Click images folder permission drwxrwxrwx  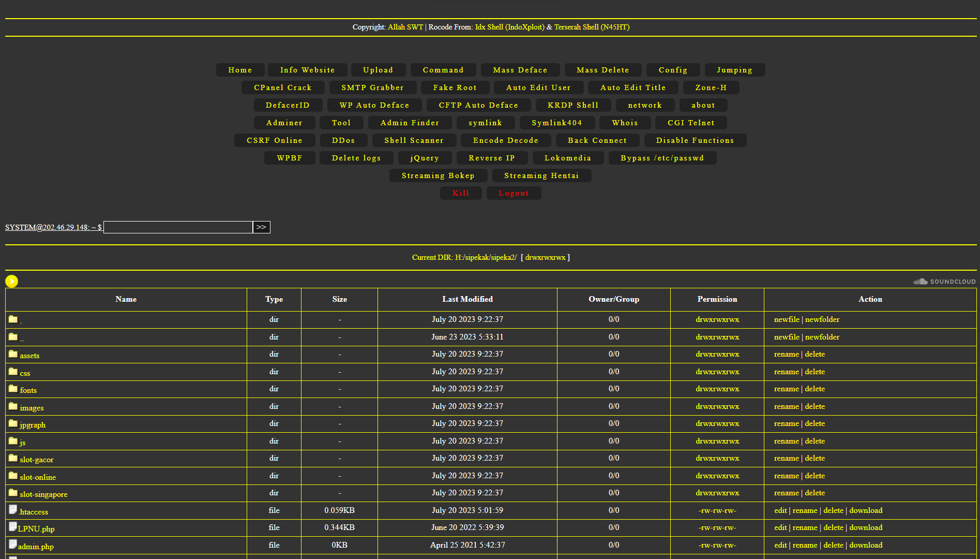717,406
